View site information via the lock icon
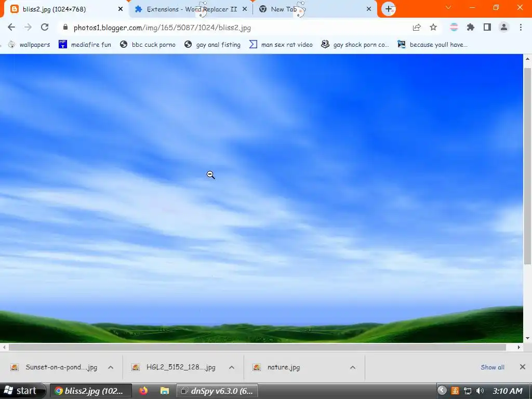This screenshot has width=532, height=399. pos(65,27)
